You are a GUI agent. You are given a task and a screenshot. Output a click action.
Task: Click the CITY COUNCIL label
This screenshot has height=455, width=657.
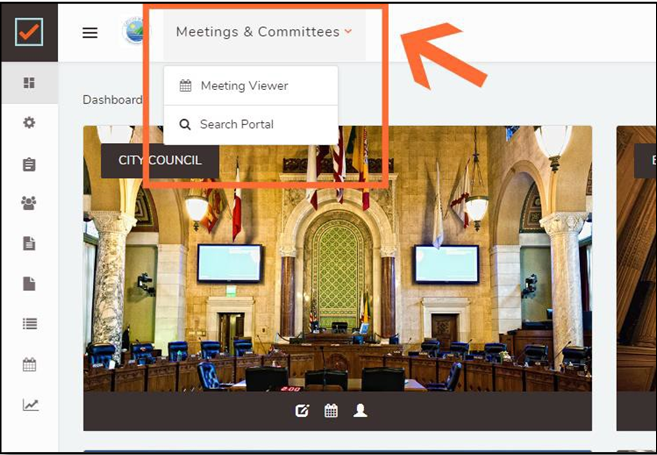click(x=160, y=160)
